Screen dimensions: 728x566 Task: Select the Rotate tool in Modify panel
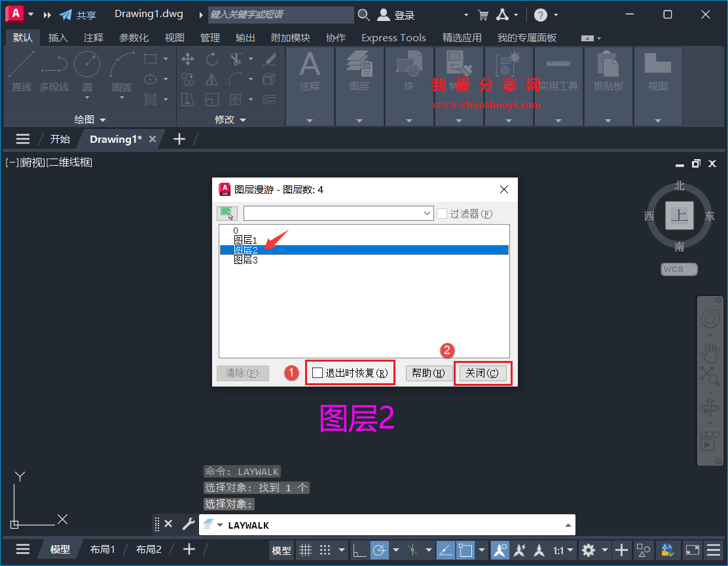pyautogui.click(x=212, y=59)
